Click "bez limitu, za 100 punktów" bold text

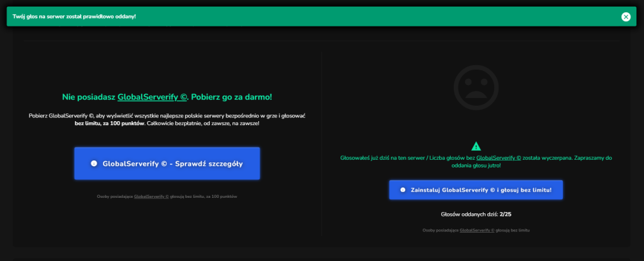[109, 124]
